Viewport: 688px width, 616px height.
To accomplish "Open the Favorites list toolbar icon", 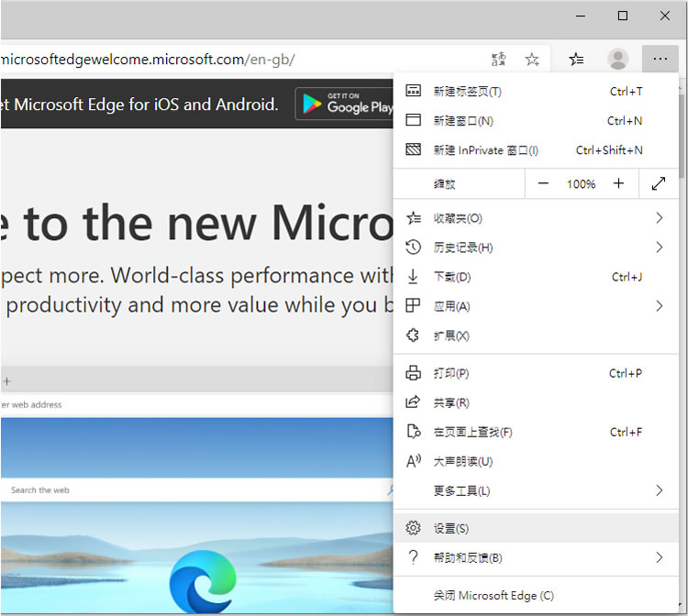I will (576, 59).
